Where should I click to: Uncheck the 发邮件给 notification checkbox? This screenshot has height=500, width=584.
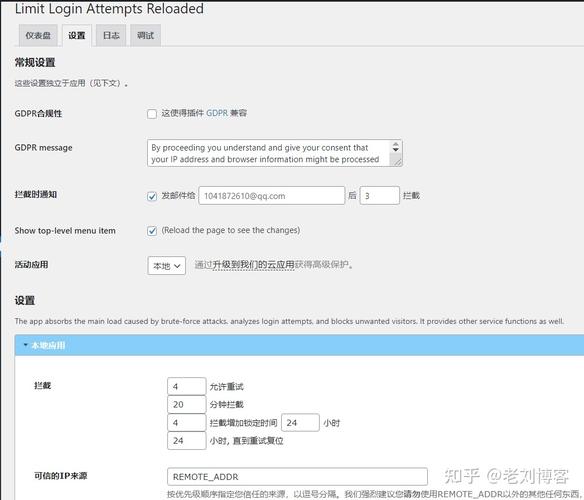(152, 196)
